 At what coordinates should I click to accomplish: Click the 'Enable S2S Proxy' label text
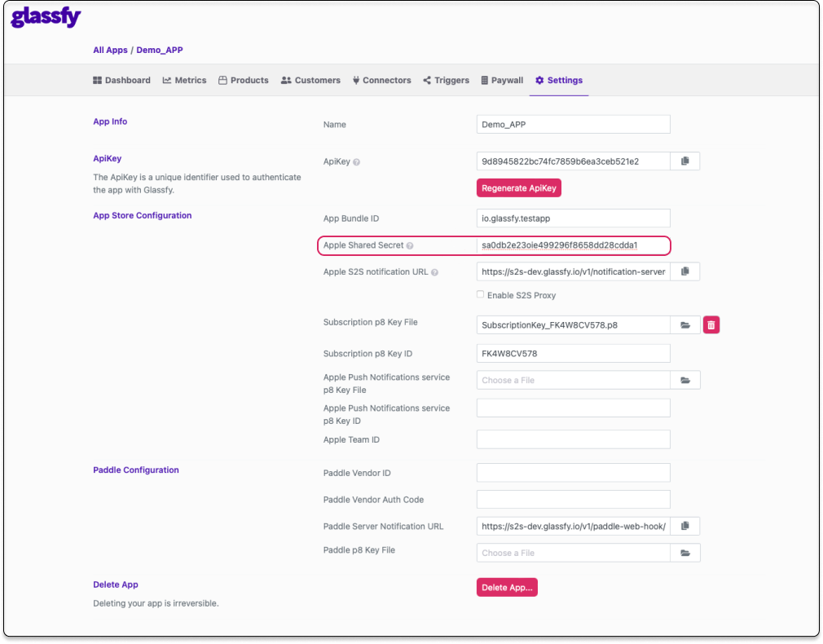pyautogui.click(x=522, y=295)
